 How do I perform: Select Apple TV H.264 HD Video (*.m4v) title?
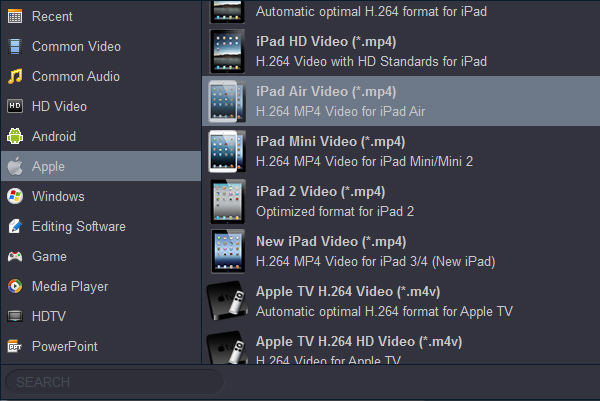click(x=359, y=341)
